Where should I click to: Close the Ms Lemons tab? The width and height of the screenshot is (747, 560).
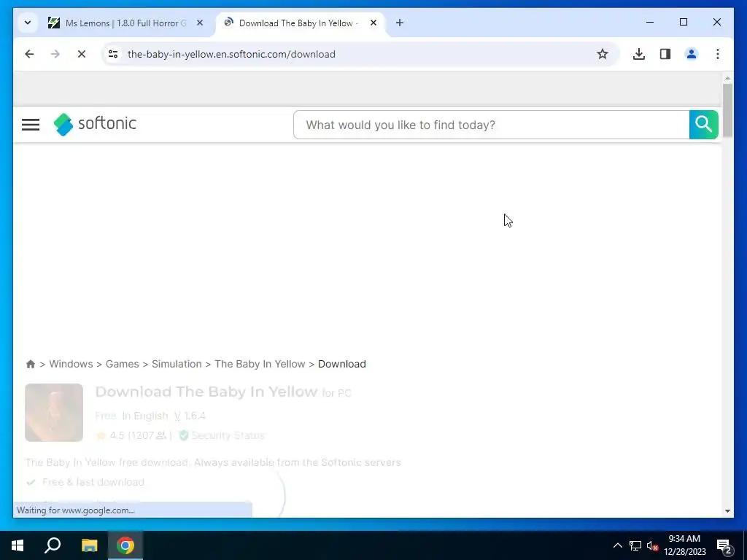pyautogui.click(x=200, y=23)
